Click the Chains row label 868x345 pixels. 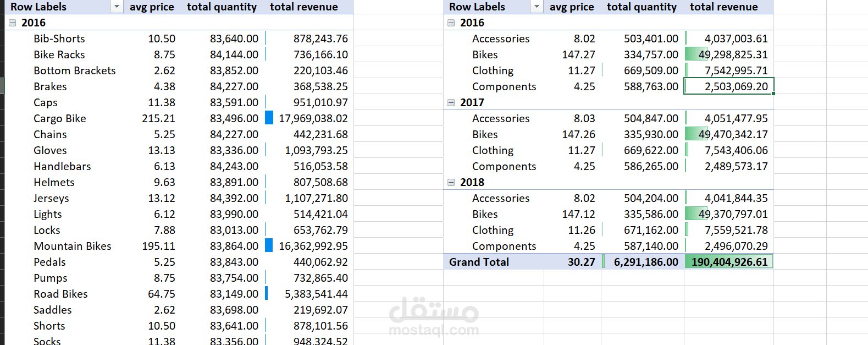50,135
